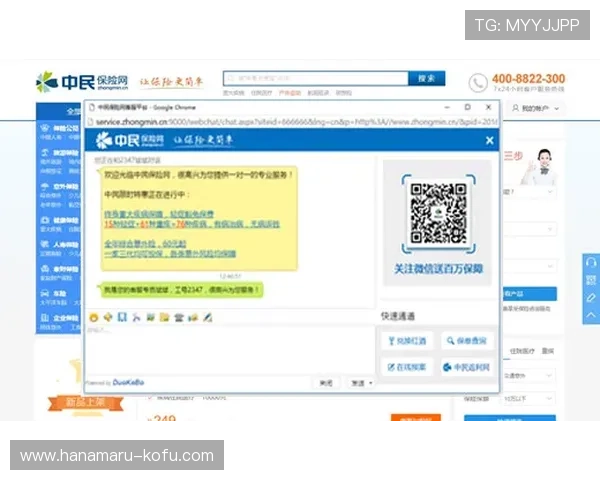Click the headset icon on right floating bar
This screenshot has height=480, width=600.
591,263
